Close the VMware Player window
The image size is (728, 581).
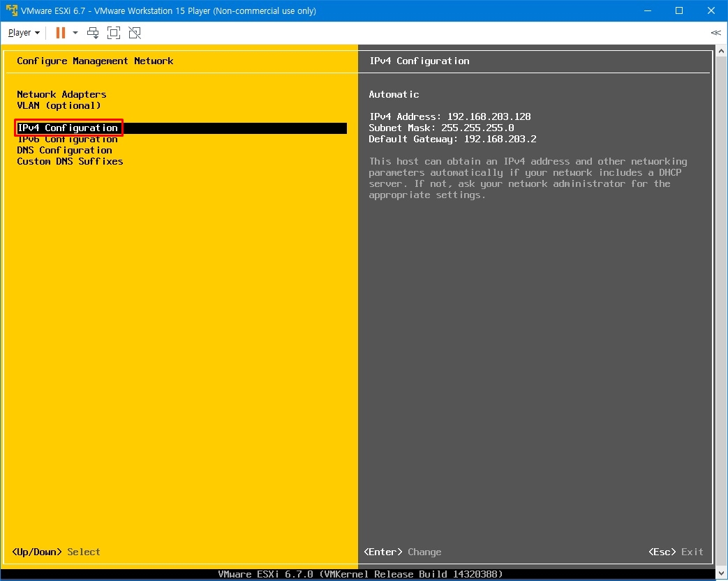[711, 10]
